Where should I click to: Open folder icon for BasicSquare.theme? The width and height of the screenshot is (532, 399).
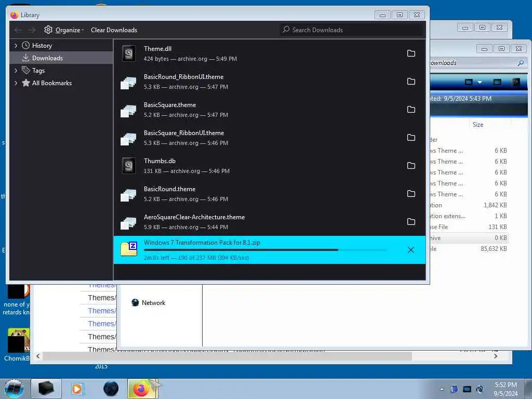[x=411, y=109]
